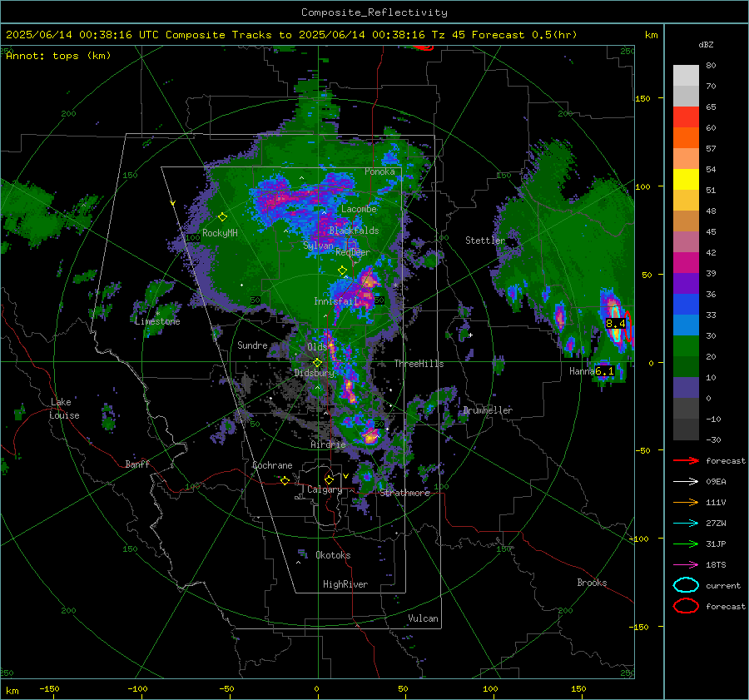Click the Strathmore city label
This screenshot has width=749, height=700.
[405, 493]
